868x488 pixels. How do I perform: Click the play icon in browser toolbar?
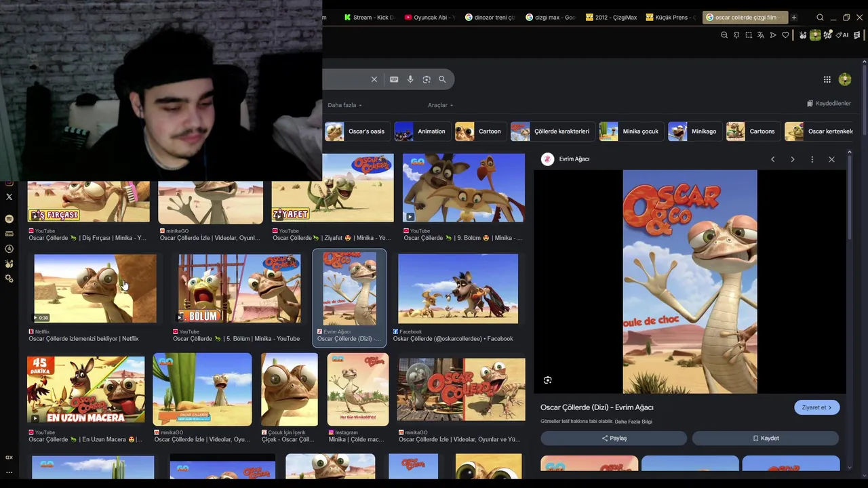coord(773,35)
